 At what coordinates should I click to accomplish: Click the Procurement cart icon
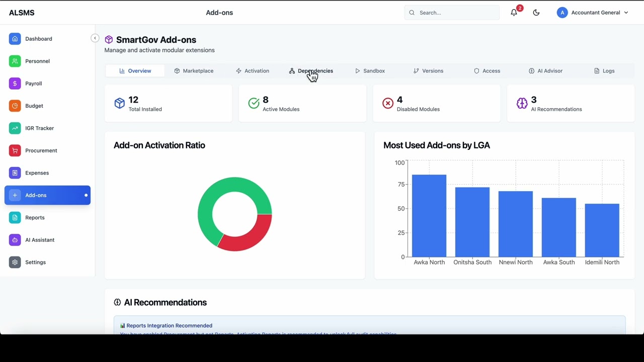point(15,150)
